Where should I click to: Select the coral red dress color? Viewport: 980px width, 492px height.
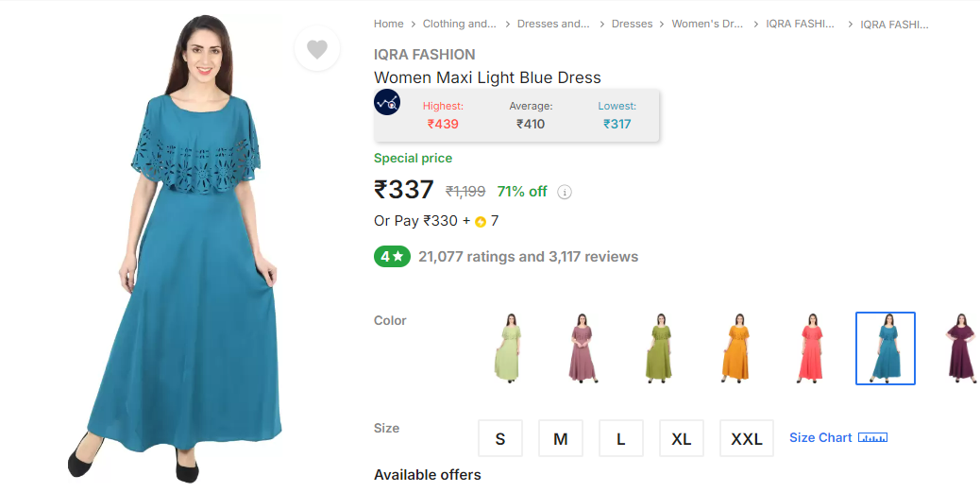click(810, 348)
